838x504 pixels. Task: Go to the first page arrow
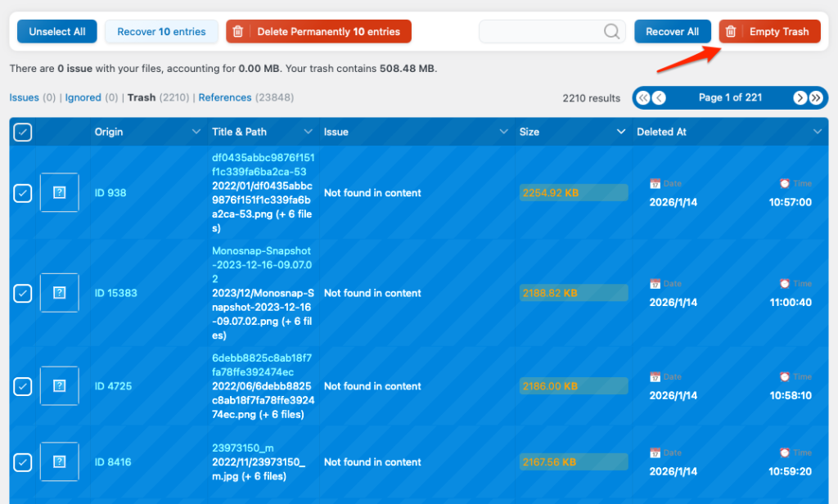tap(643, 98)
